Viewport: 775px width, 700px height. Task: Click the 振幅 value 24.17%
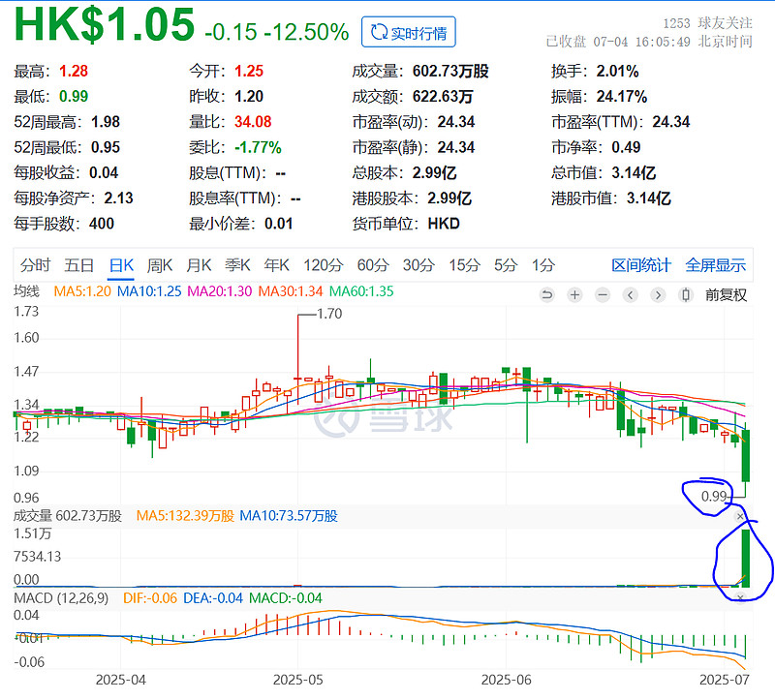tap(622, 96)
